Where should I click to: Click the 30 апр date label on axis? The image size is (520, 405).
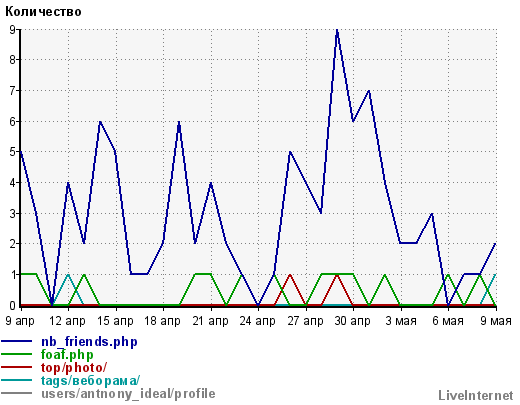[352, 321]
